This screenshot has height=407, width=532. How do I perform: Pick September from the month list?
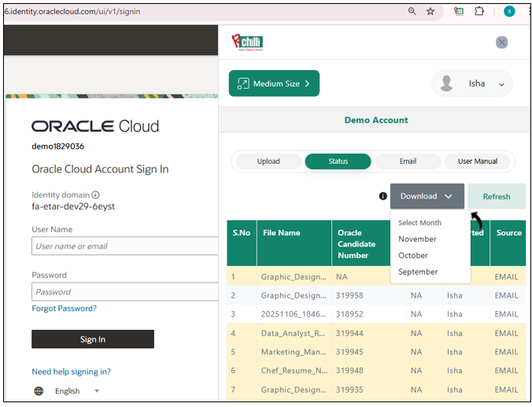[418, 272]
